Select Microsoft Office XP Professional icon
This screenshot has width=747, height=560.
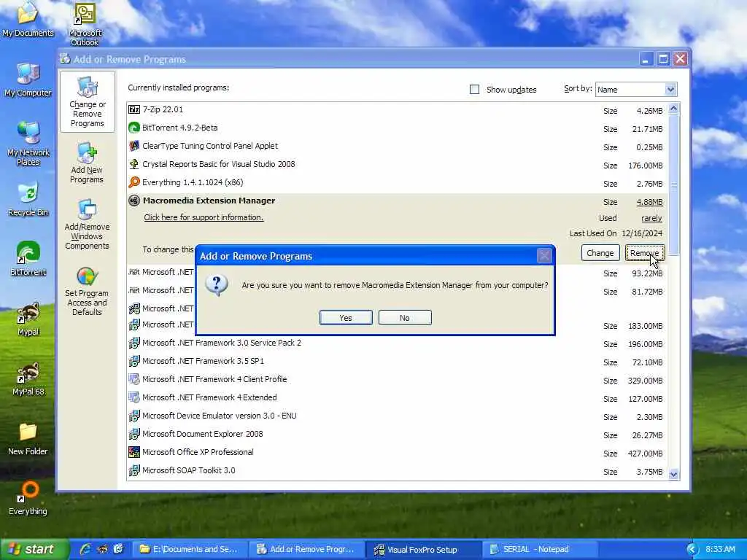[x=134, y=452]
